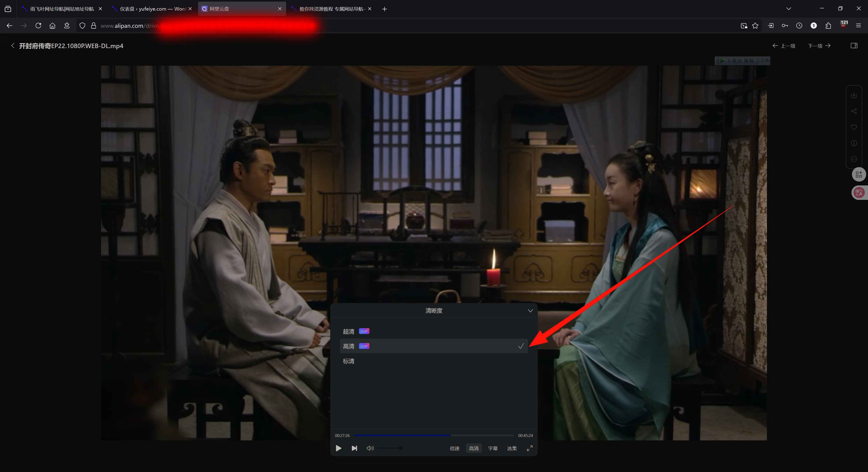The height and width of the screenshot is (472, 868).
Task: Open the tab overview icon at top left
Action: (x=8, y=9)
